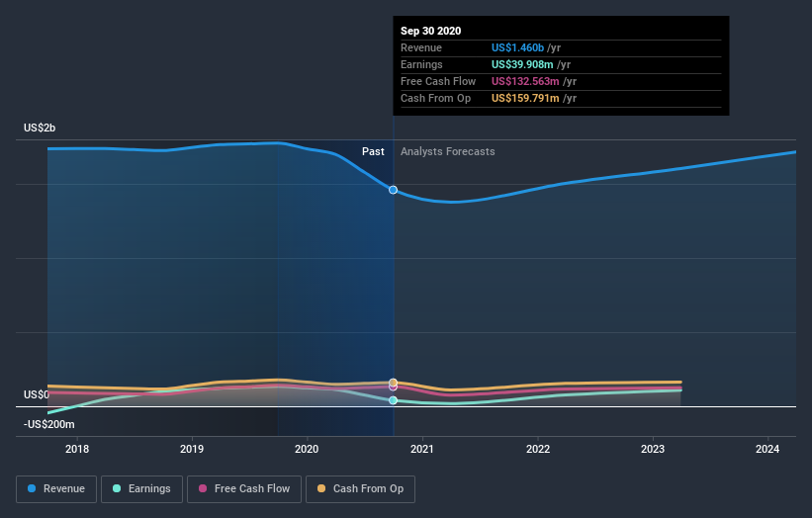The width and height of the screenshot is (812, 518).
Task: Click the US$132.563m free cash flow value
Action: 525,81
